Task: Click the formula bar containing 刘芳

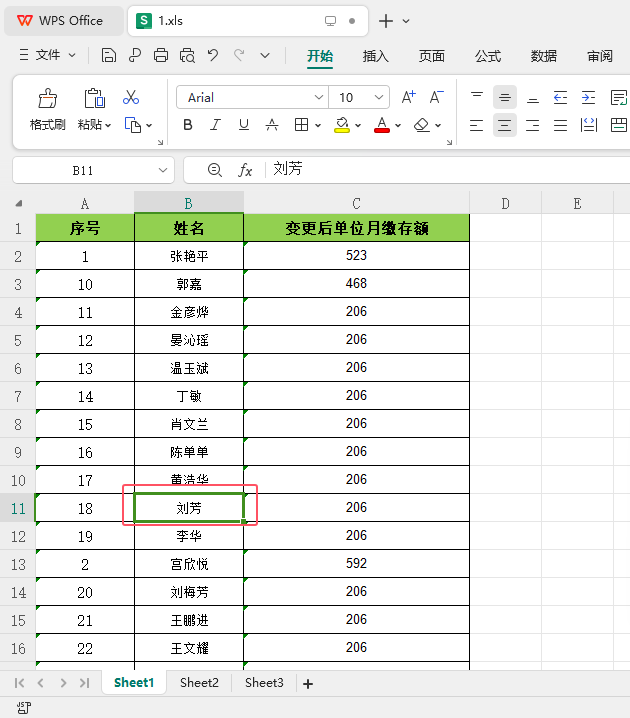Action: tap(449, 170)
